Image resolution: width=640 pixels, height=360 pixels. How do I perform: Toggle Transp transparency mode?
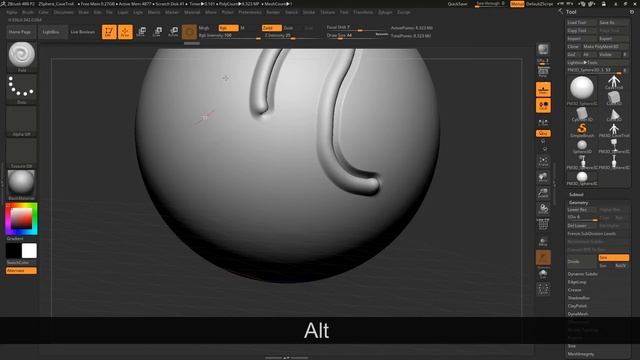(543, 241)
